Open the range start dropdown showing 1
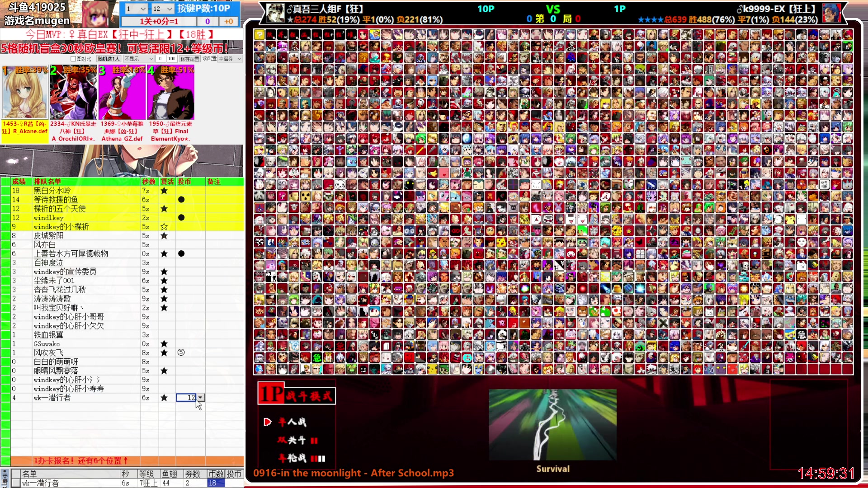 [x=136, y=9]
